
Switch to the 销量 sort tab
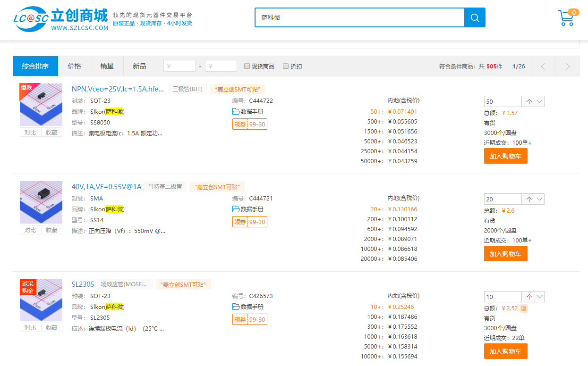[x=107, y=66]
